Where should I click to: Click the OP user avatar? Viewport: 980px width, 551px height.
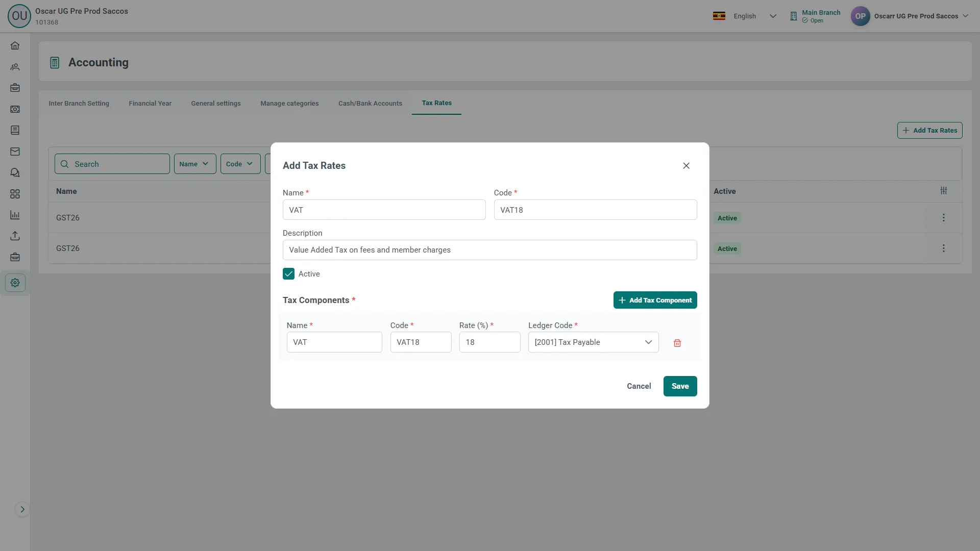click(860, 16)
